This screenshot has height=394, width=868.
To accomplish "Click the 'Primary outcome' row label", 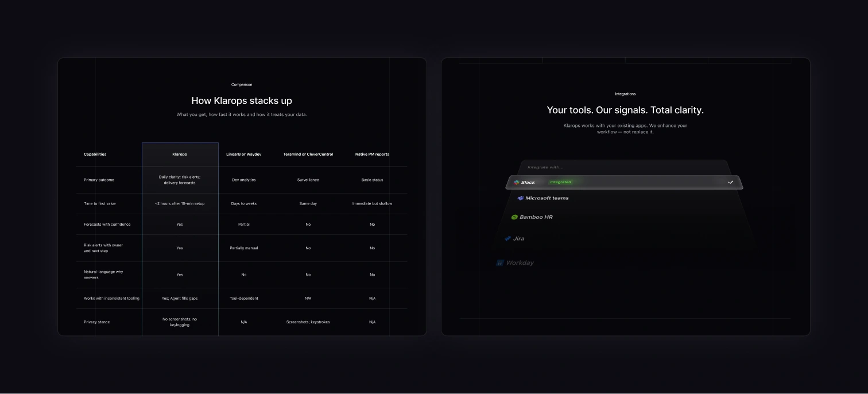I will tap(99, 180).
